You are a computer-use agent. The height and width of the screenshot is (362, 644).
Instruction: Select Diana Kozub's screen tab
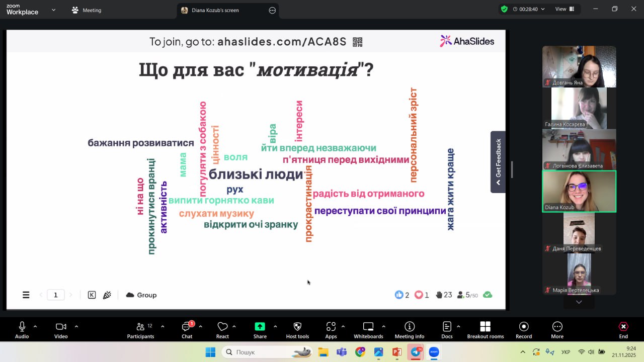coord(215,10)
